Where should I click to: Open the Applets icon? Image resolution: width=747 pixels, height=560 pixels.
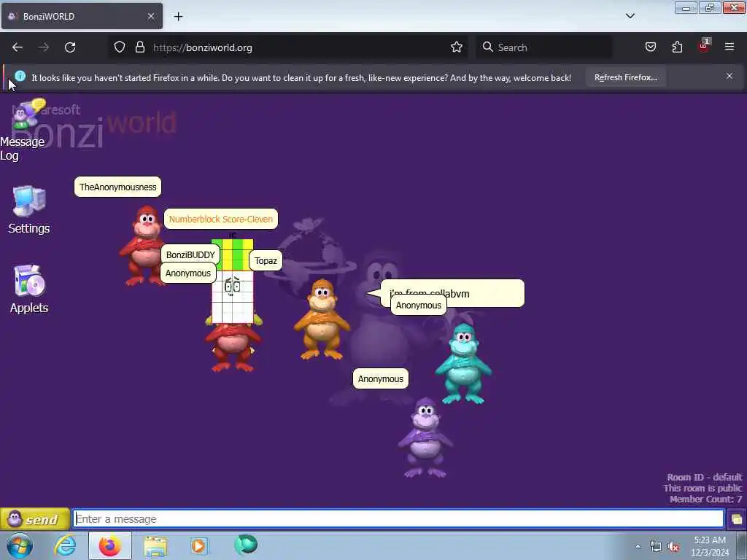click(29, 289)
